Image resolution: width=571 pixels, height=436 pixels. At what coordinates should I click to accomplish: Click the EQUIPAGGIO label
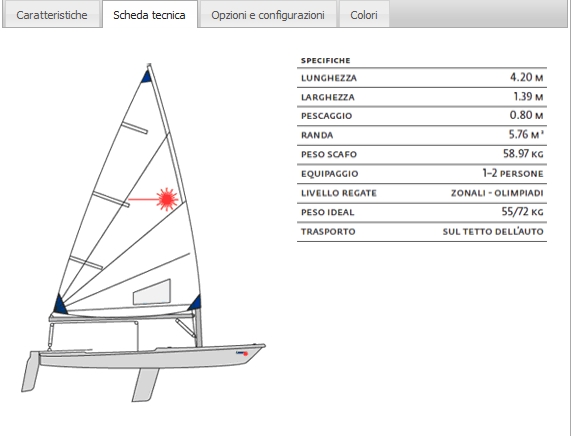(x=329, y=174)
